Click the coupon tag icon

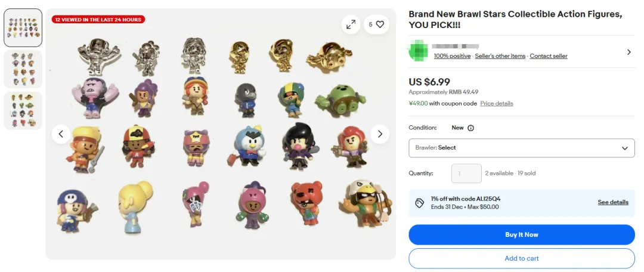coord(420,203)
